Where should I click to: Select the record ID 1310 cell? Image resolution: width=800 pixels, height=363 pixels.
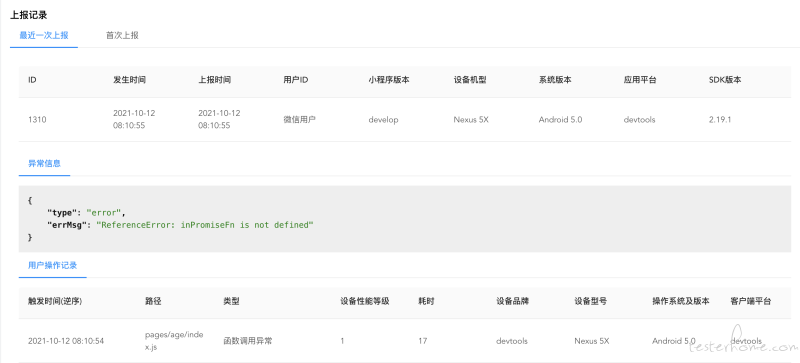37,120
